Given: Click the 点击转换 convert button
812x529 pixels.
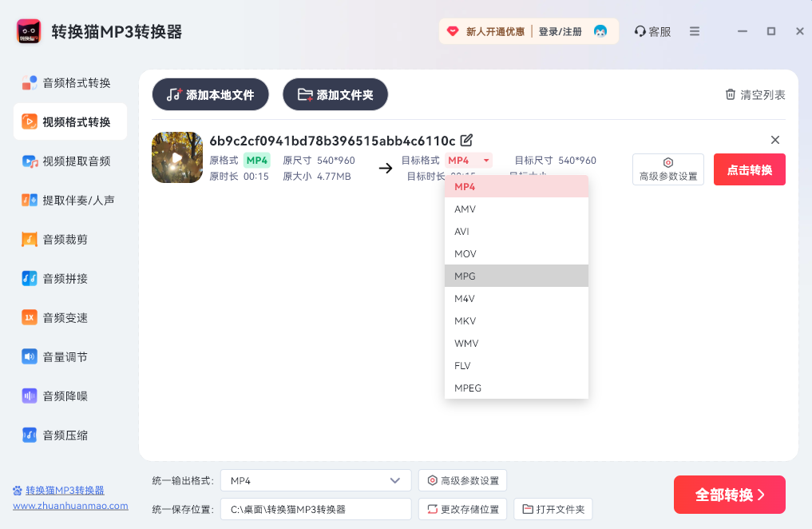Looking at the screenshot, I should tap(748, 169).
